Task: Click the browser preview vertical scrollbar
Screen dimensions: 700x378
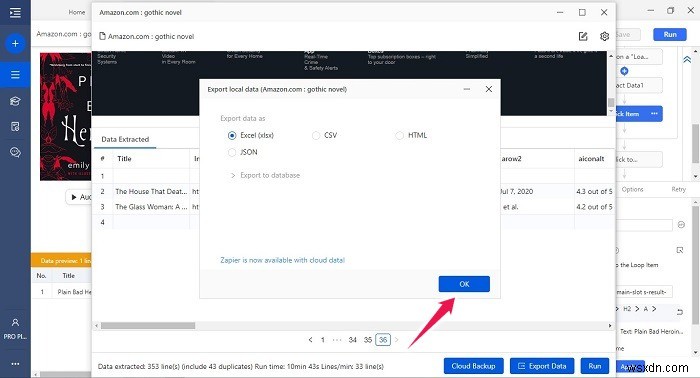Action: (x=611, y=102)
